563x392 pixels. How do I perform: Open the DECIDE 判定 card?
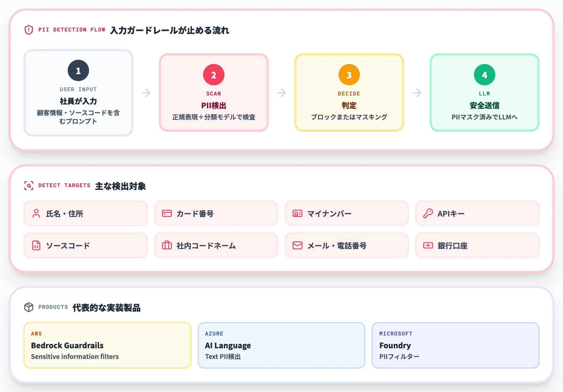click(349, 93)
